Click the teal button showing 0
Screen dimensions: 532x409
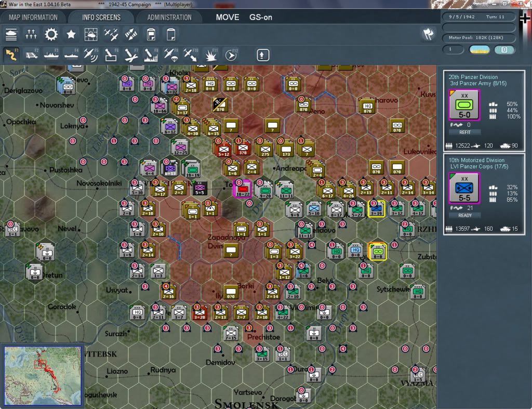504,50
